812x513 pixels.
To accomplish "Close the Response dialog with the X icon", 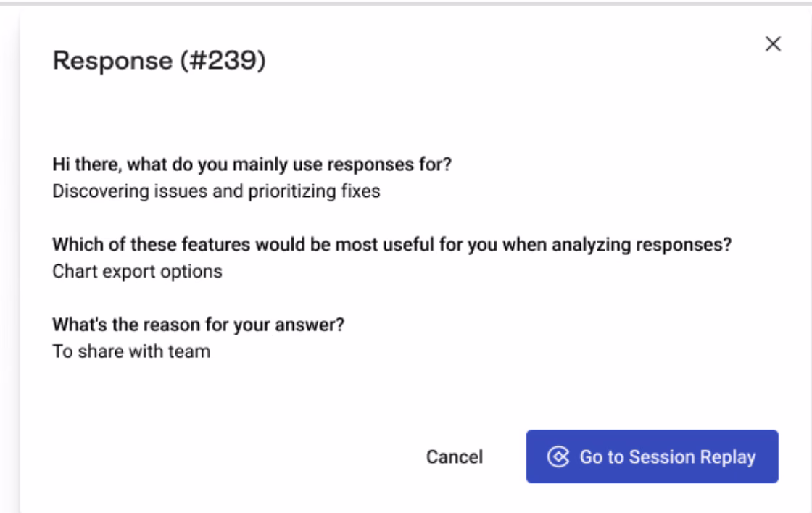I will pos(773,44).
